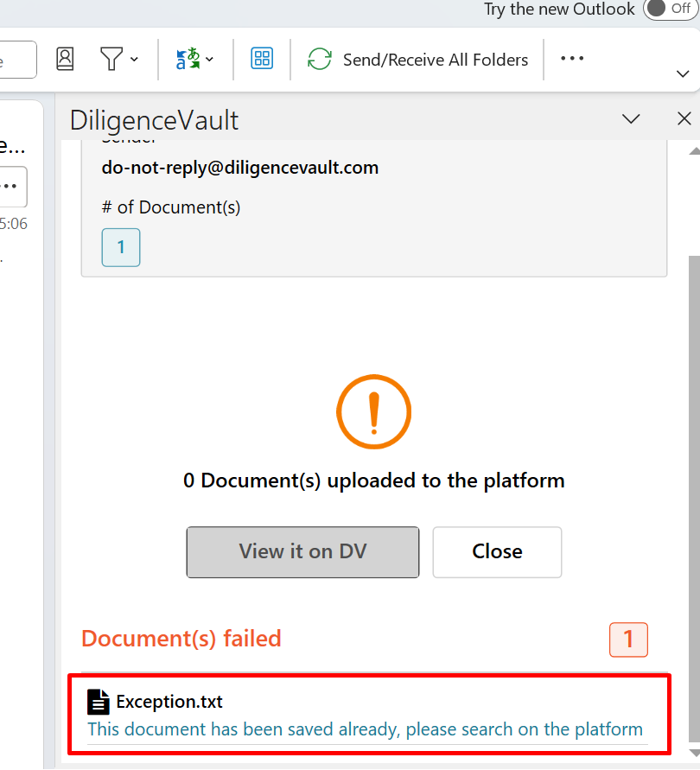700x770 pixels.
Task: Toggle the Try the new Outlook switch
Action: 671,9
